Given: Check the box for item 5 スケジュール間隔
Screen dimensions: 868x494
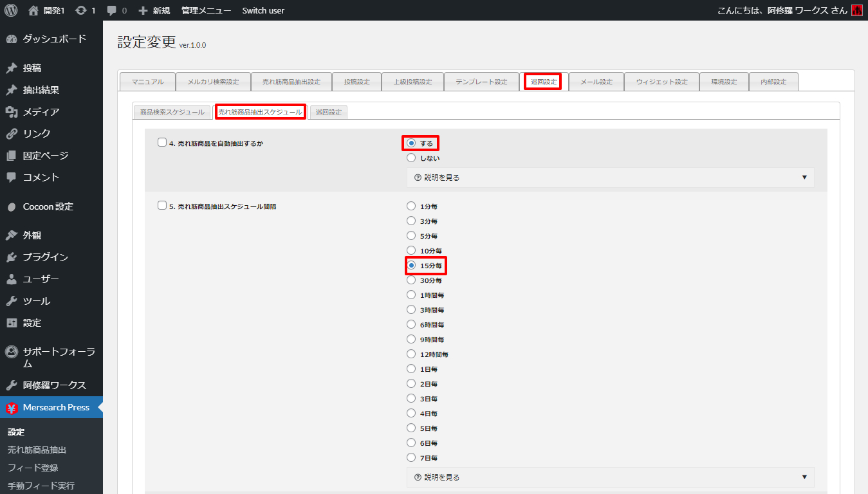Looking at the screenshot, I should coord(162,206).
